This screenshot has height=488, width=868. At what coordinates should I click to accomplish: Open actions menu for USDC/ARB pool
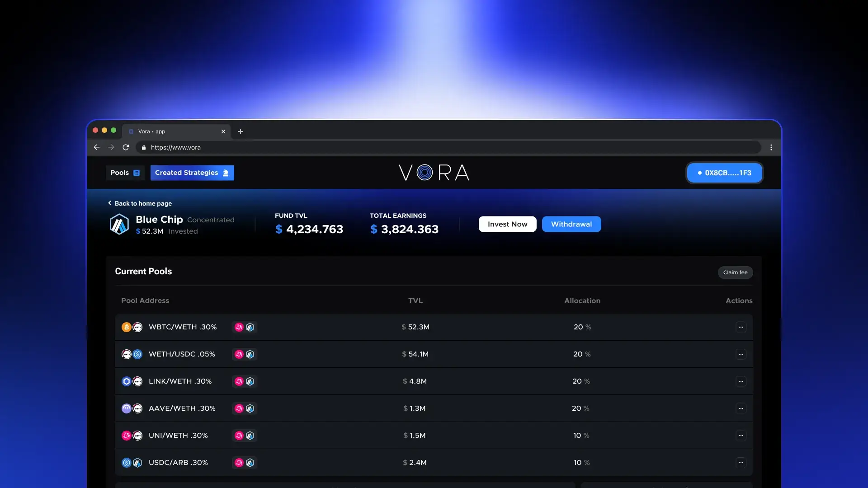[x=741, y=463]
